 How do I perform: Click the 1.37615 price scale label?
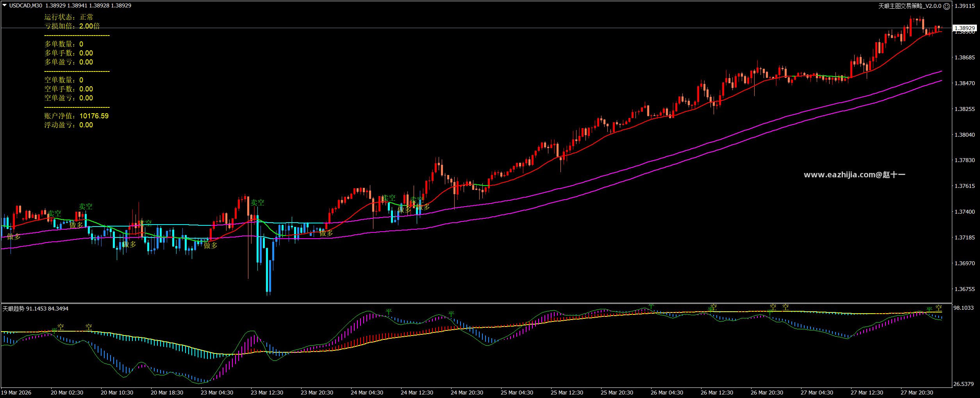coord(964,186)
